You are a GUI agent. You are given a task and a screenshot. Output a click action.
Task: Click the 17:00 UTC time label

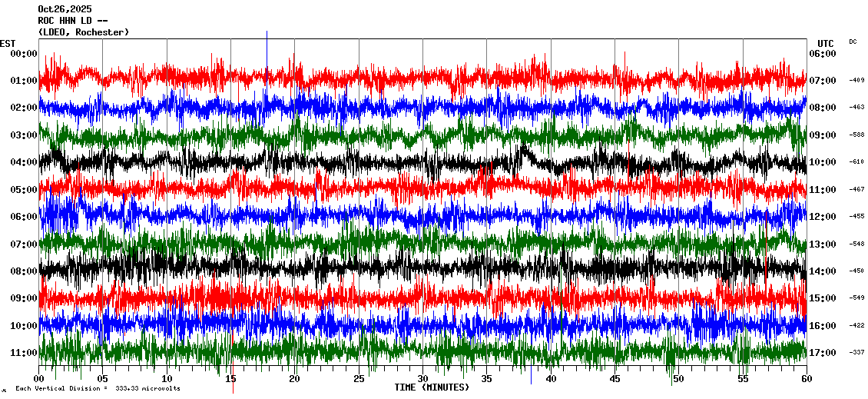(822, 353)
